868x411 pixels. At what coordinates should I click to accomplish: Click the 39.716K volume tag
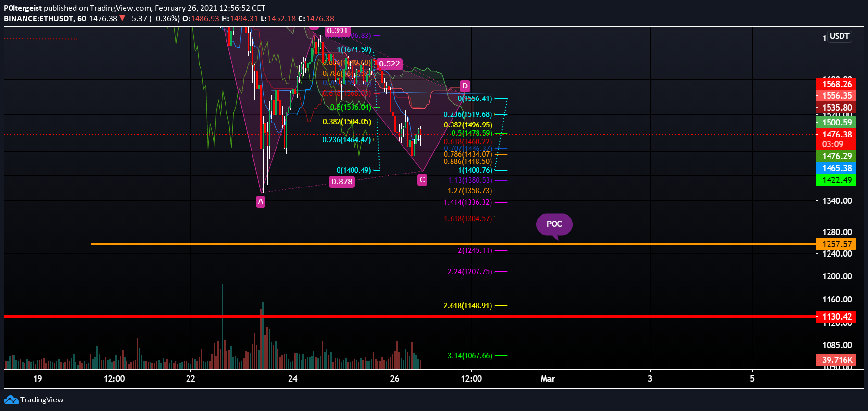tap(836, 360)
